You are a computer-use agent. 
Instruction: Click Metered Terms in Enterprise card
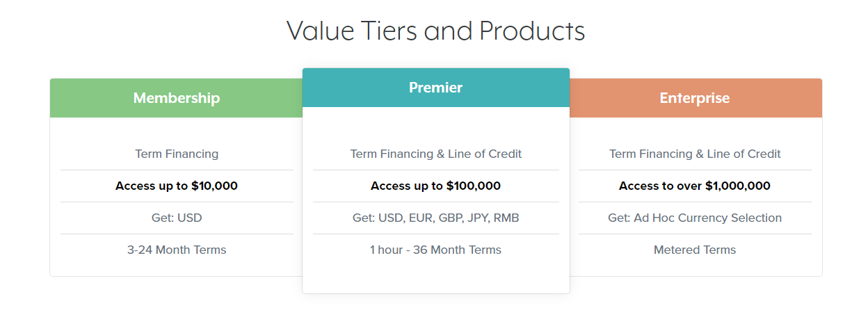click(695, 250)
